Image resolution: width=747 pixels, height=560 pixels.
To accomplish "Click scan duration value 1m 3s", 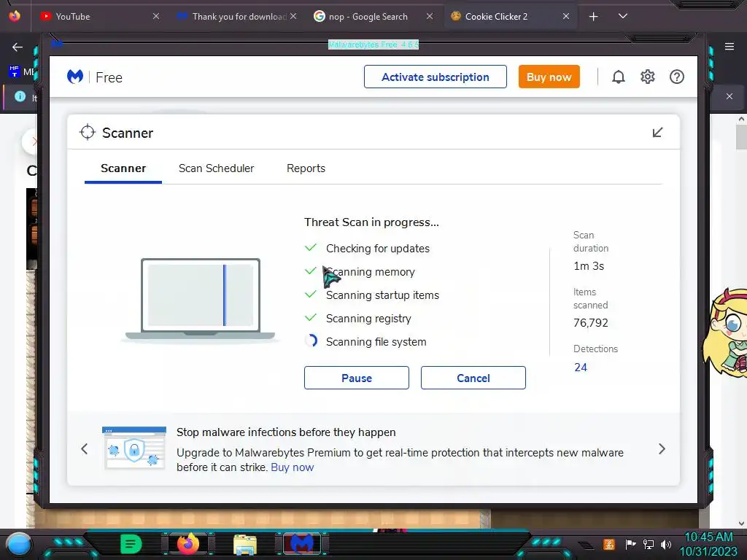I will (589, 266).
